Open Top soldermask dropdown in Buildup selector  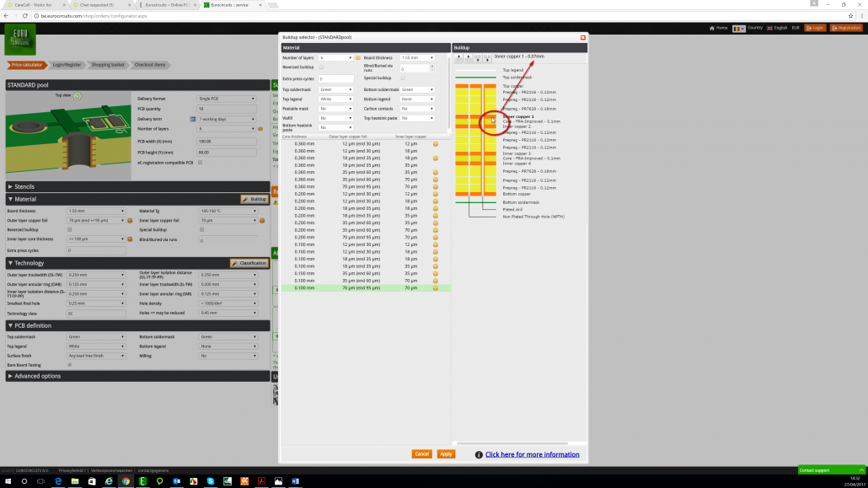(335, 89)
